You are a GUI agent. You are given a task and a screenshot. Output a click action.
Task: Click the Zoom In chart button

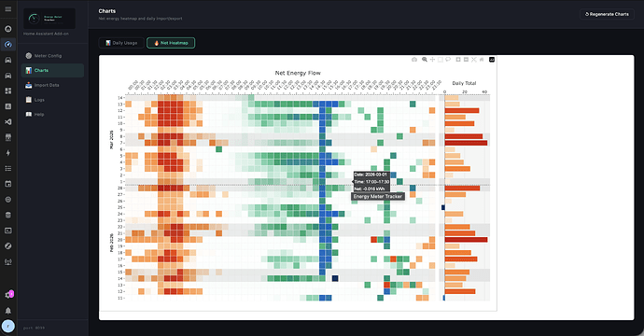(x=458, y=60)
